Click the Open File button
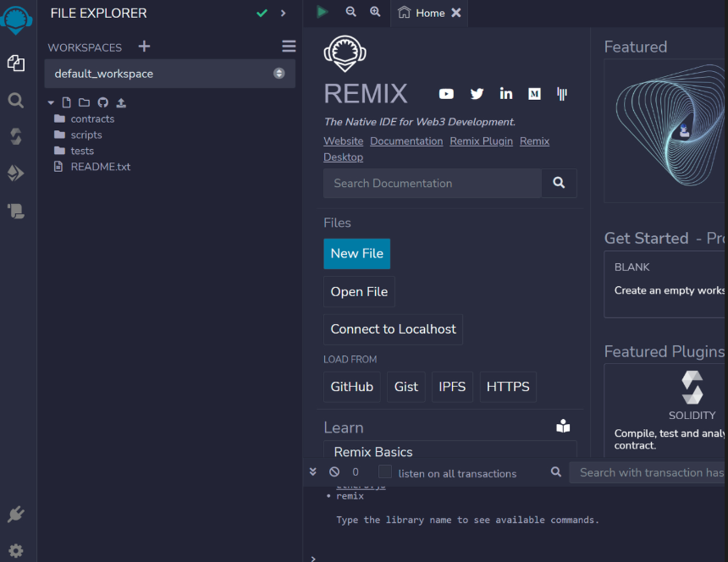 [x=360, y=292]
